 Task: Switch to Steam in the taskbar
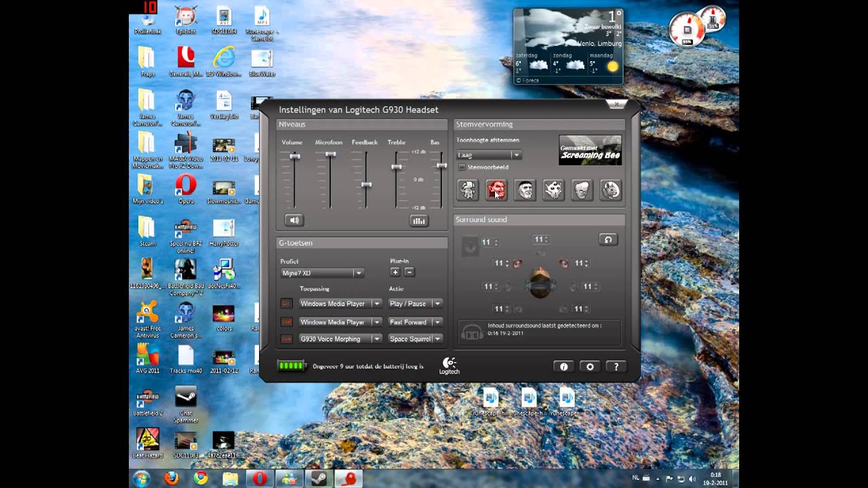click(318, 479)
